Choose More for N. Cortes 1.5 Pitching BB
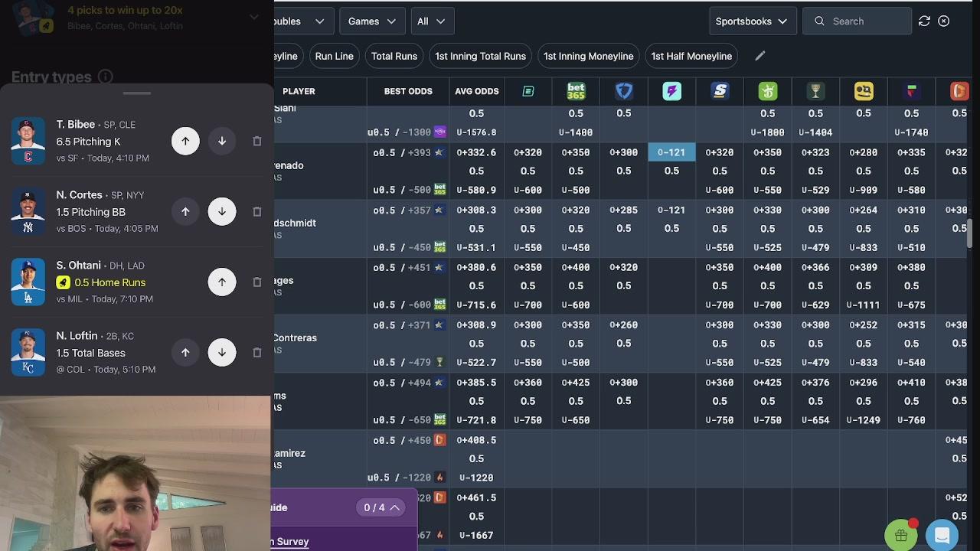The image size is (980, 551). click(x=185, y=211)
